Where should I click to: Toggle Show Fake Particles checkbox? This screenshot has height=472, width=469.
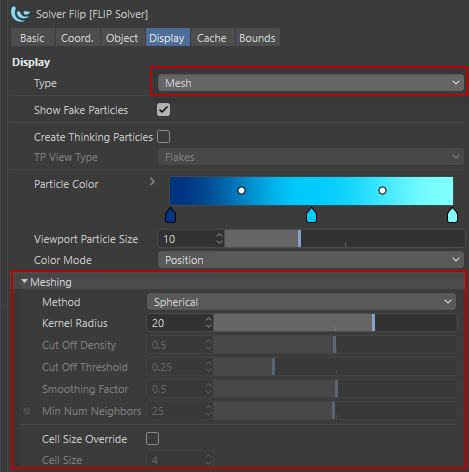coord(163,110)
